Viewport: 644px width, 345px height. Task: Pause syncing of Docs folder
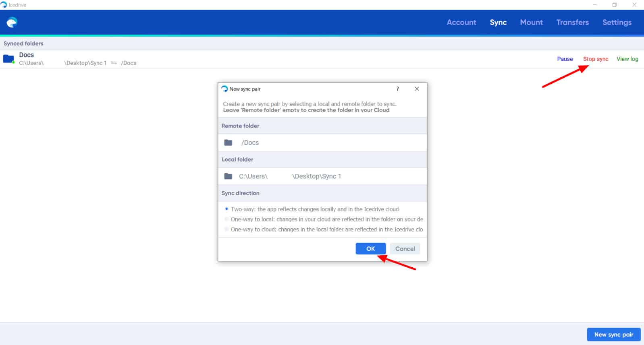565,59
